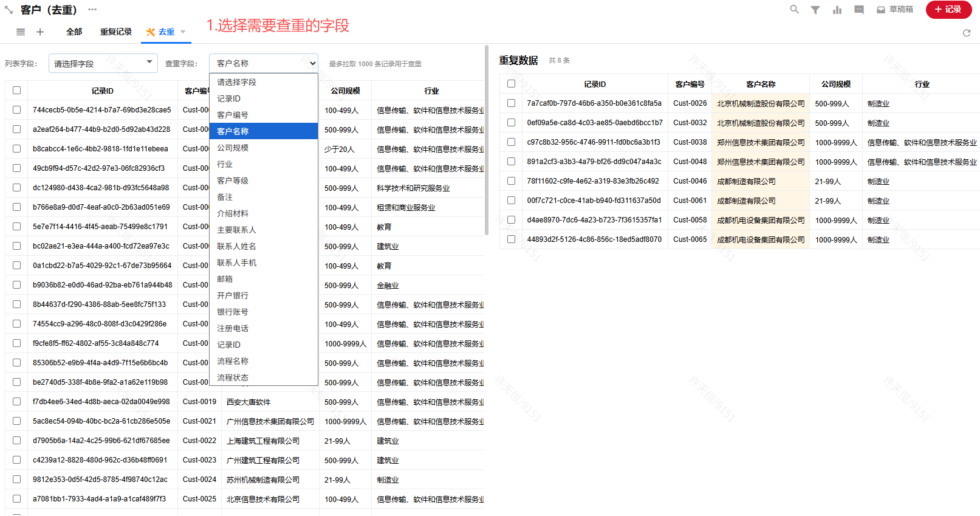Click the refresh icon
This screenshot has height=516, width=980.
click(967, 33)
